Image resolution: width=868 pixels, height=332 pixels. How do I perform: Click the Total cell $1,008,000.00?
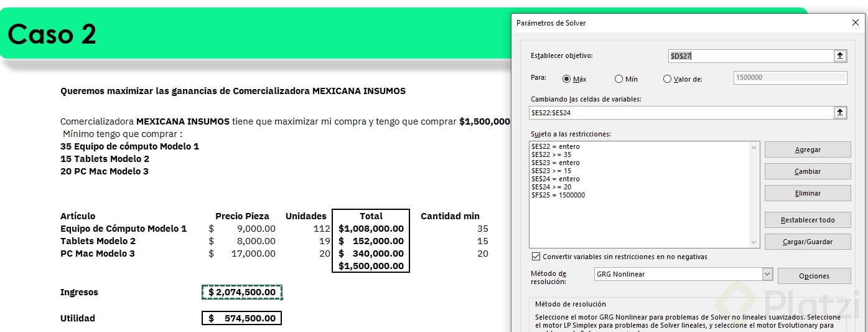[x=371, y=229]
